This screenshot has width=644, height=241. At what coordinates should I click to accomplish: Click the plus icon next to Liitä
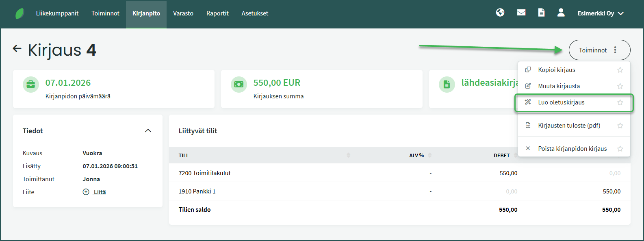[x=86, y=192]
